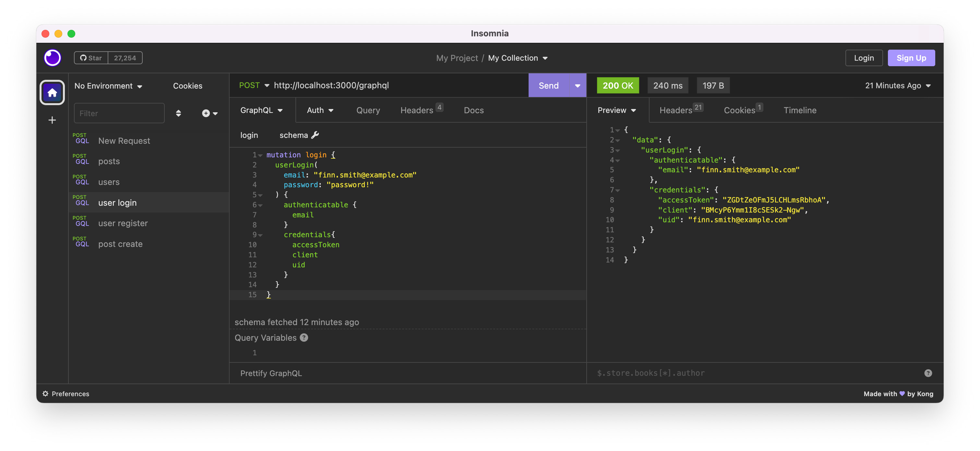980x451 pixels.
Task: Click the GitHub Star button
Action: [91, 58]
